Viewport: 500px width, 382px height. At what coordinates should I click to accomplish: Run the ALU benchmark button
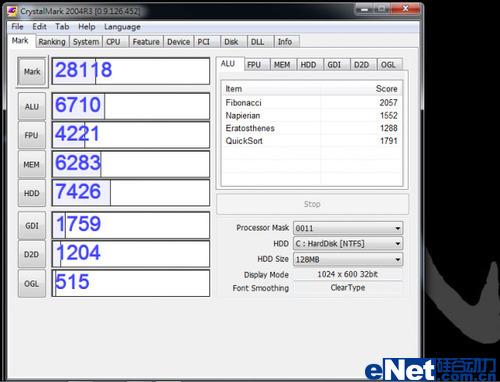[x=32, y=107]
